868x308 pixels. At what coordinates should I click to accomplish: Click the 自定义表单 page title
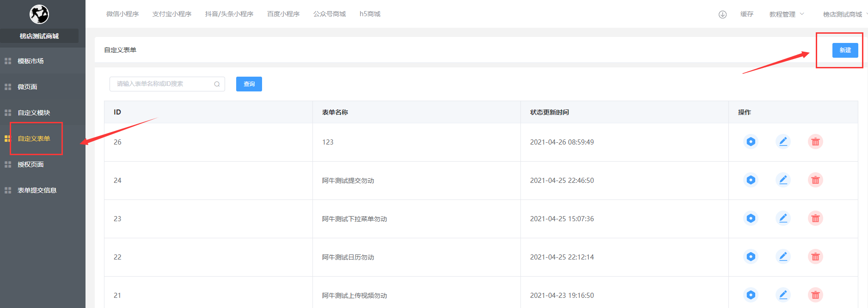(x=120, y=50)
